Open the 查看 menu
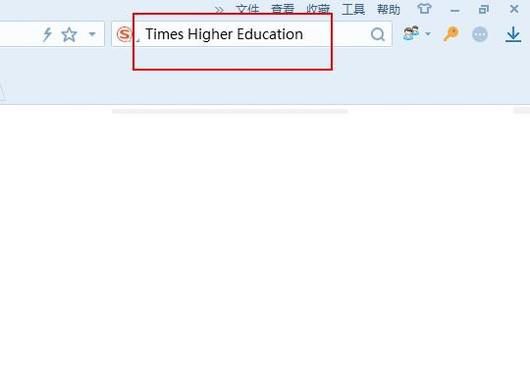 pyautogui.click(x=283, y=9)
